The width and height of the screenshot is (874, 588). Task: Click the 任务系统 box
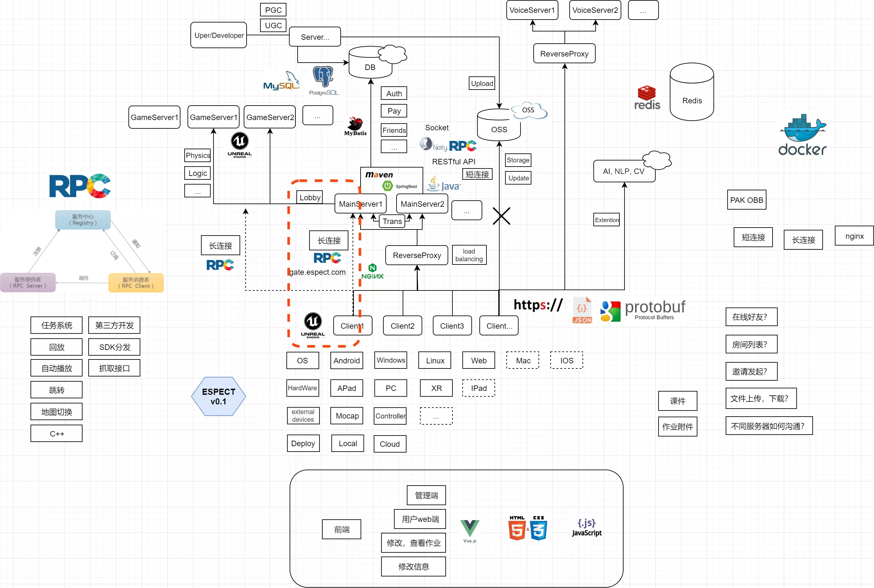click(57, 325)
